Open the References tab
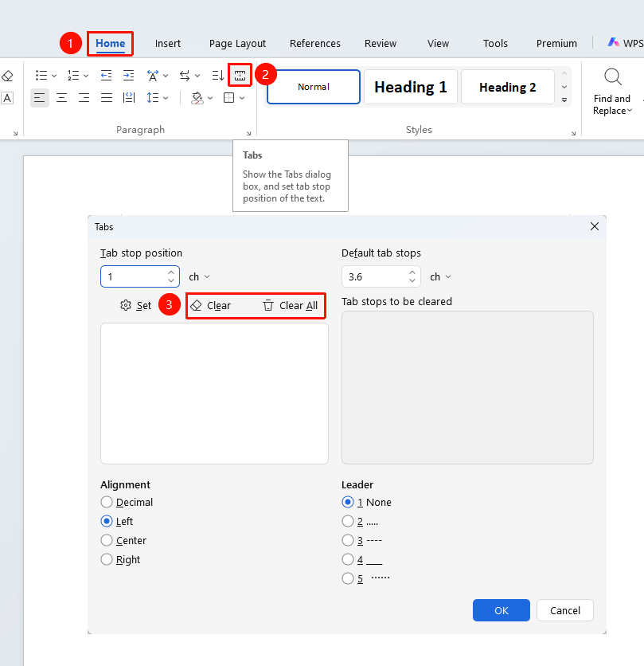The width and height of the screenshot is (644, 666). pyautogui.click(x=315, y=43)
